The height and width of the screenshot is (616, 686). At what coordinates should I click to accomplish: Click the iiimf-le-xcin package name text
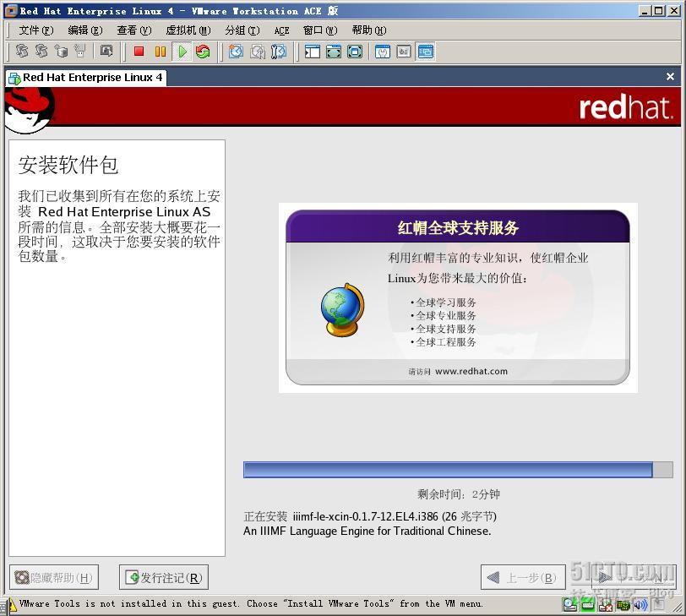point(365,516)
